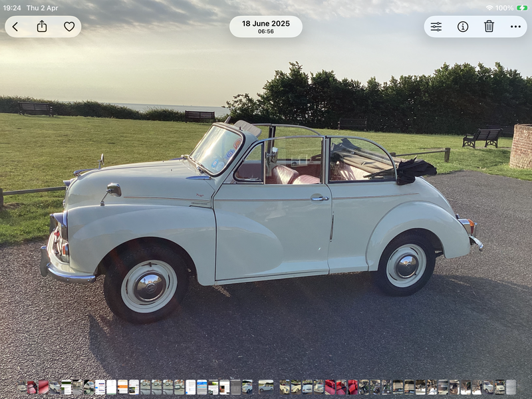Open the Edit adjustments sliders icon
This screenshot has width=532, height=399.
click(436, 27)
